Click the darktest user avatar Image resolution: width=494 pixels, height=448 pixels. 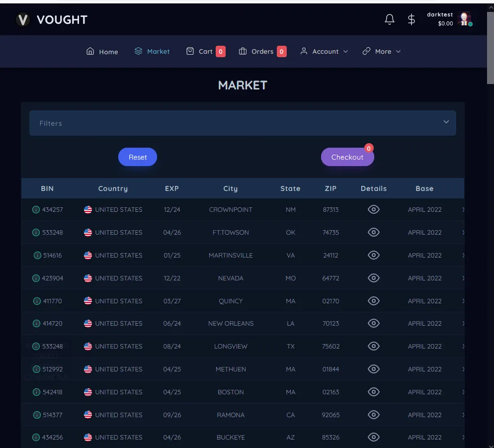point(464,19)
